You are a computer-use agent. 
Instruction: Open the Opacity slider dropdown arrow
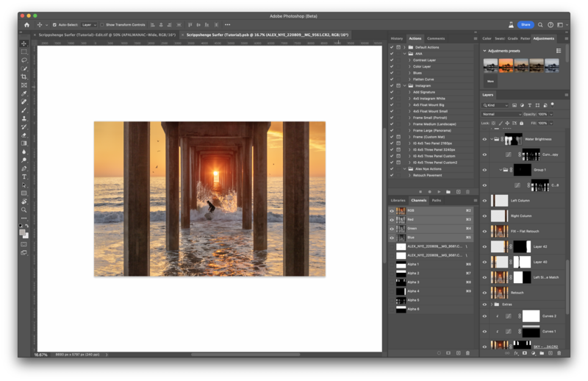(x=551, y=114)
